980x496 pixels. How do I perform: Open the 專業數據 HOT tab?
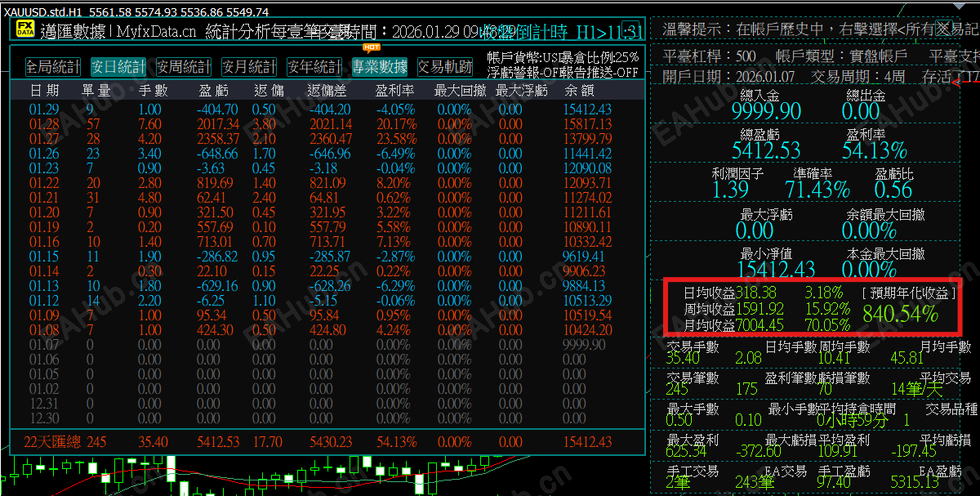point(380,67)
